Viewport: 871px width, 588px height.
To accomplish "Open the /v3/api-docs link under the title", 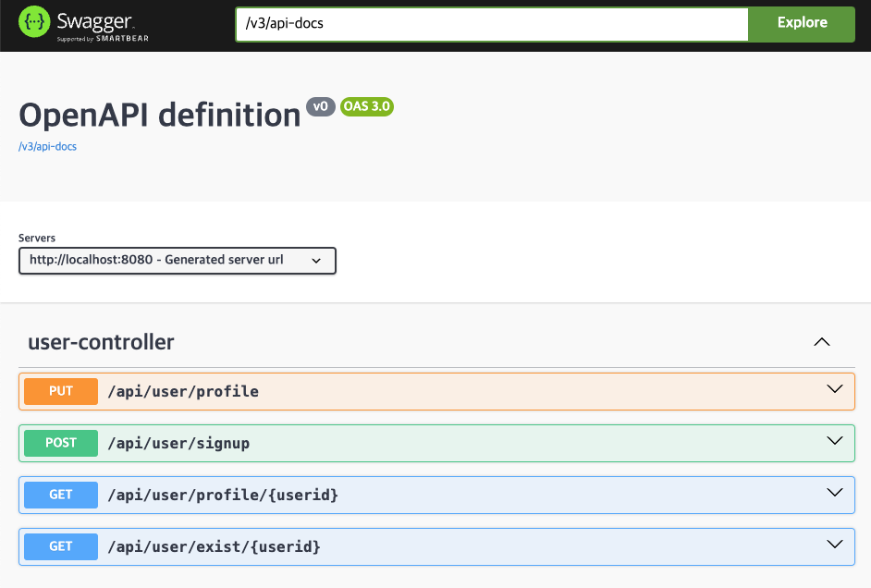I will coord(47,147).
